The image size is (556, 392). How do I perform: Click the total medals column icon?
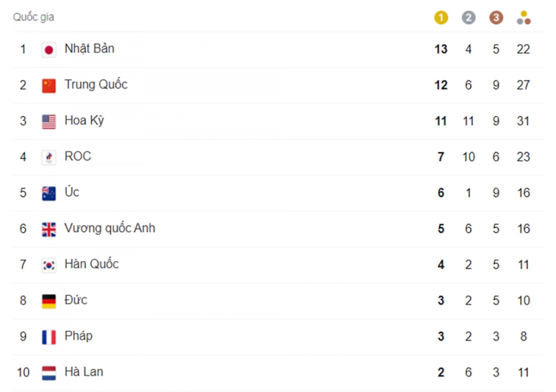[x=524, y=18]
